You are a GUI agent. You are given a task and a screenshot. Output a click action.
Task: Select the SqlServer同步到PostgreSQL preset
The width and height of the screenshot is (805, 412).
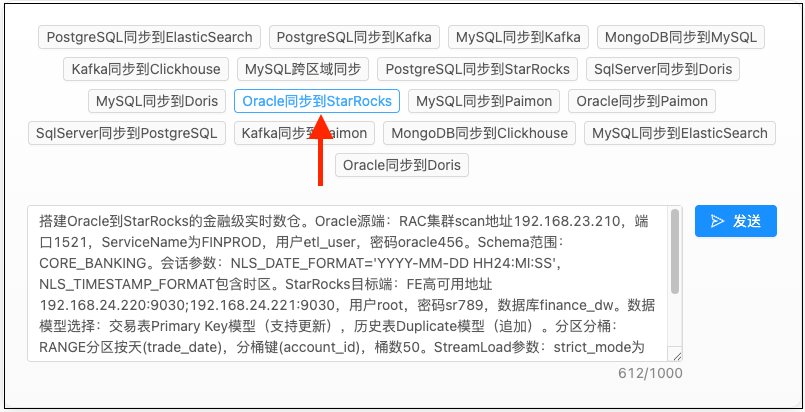(126, 133)
